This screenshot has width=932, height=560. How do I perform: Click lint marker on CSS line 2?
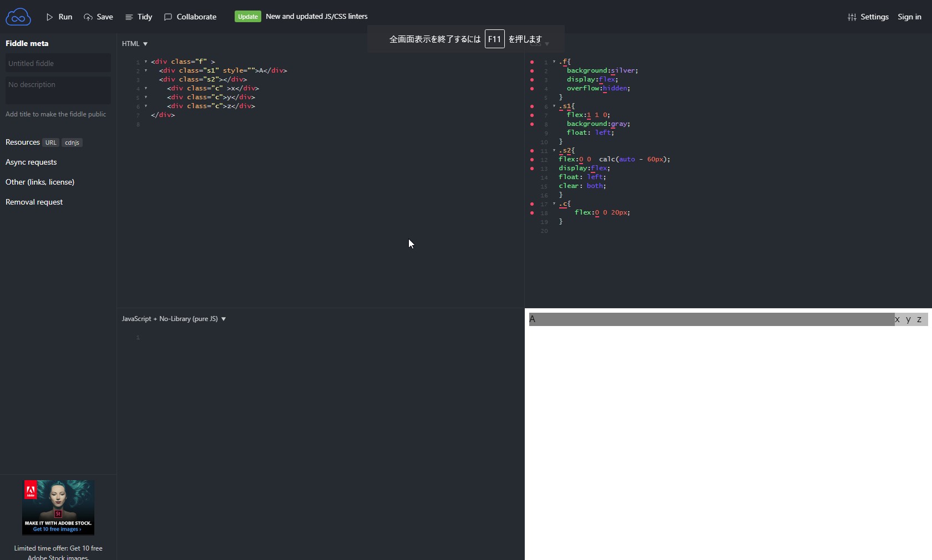(x=532, y=71)
